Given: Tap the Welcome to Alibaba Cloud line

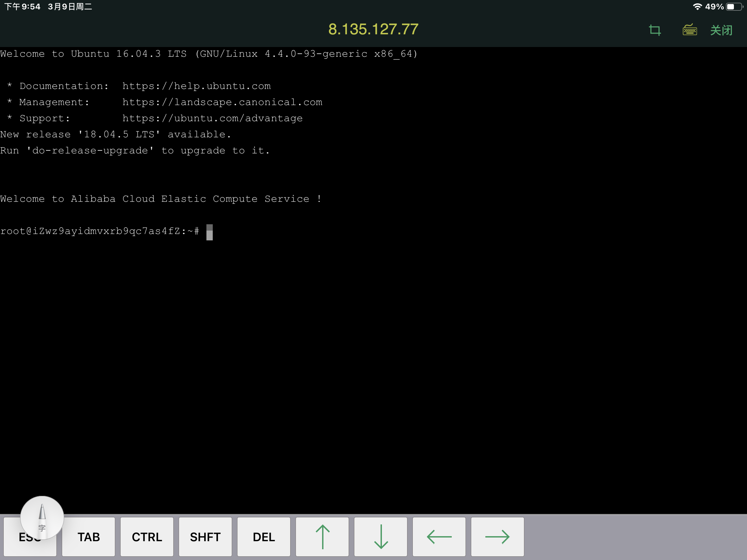Looking at the screenshot, I should [161, 199].
